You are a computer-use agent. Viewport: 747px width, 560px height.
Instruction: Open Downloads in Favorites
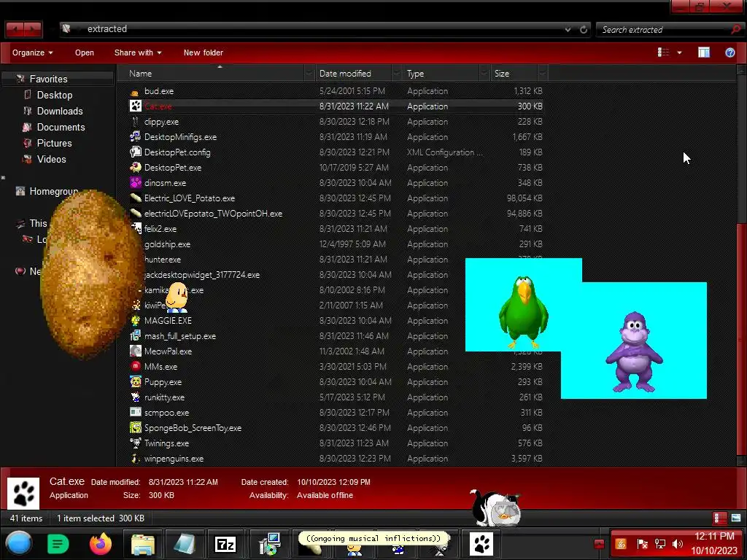point(60,112)
